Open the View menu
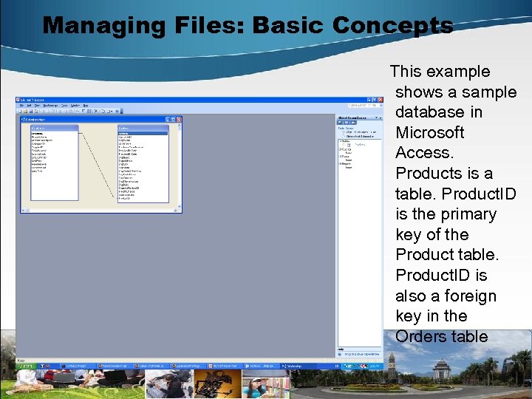 pyautogui.click(x=37, y=106)
